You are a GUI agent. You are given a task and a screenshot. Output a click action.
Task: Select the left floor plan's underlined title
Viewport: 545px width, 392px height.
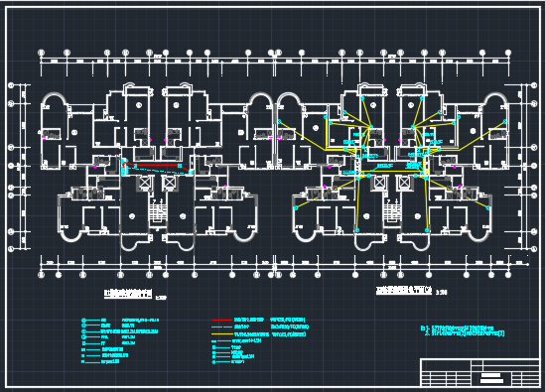coord(128,294)
